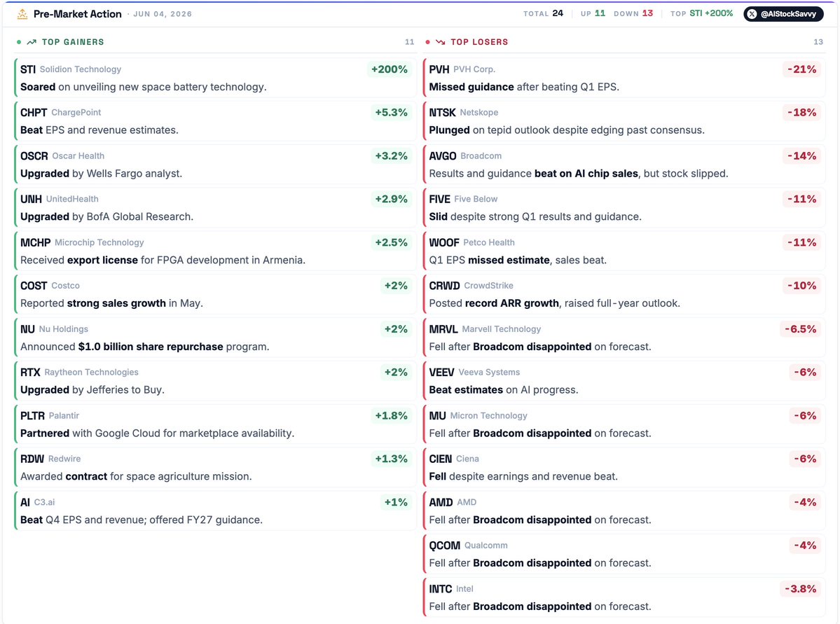
Task: Click 'Slid despite strong Q1 results' text
Action: tap(535, 217)
